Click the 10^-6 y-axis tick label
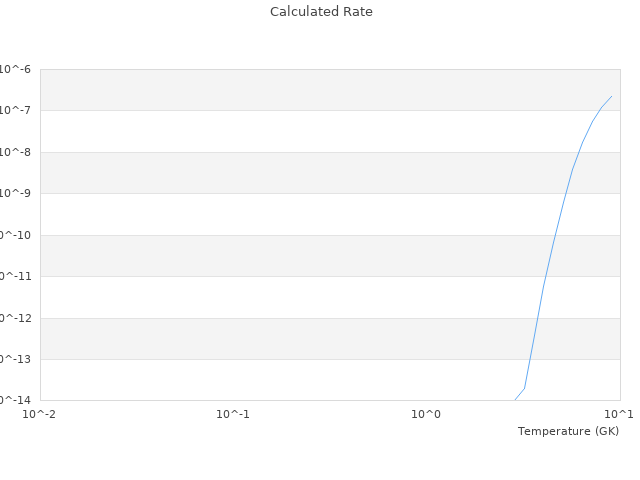 coord(14,69)
